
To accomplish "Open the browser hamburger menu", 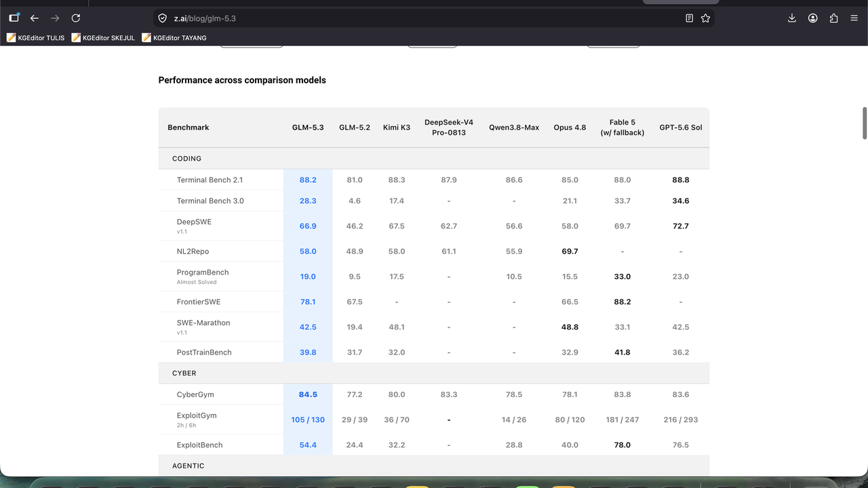I will (x=854, y=18).
